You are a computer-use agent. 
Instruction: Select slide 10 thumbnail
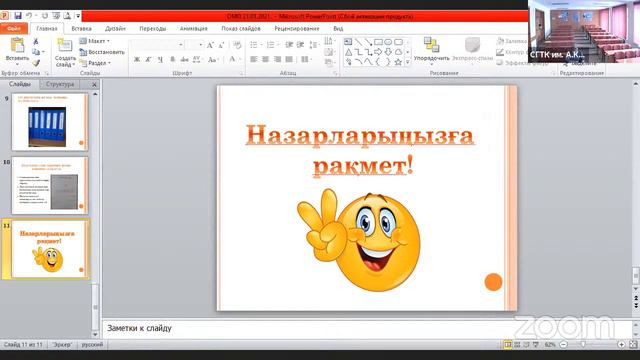49,185
